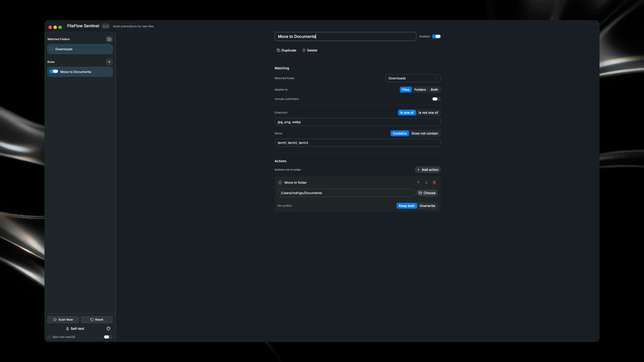Select Folders in Applies to
This screenshot has width=644, height=362.
click(x=420, y=90)
